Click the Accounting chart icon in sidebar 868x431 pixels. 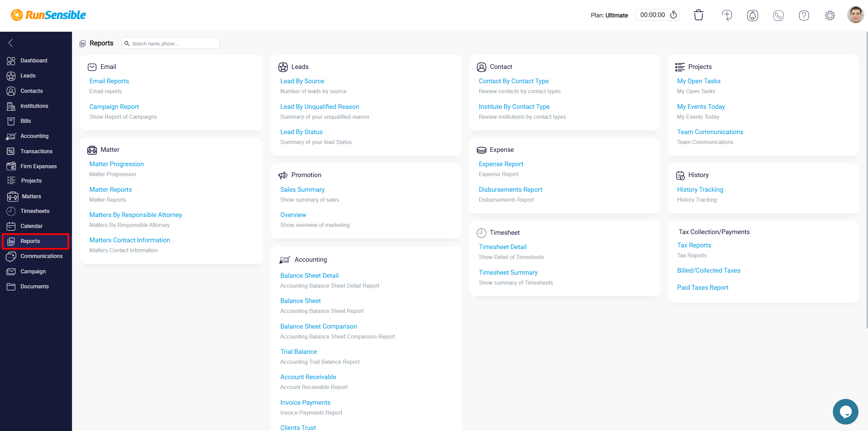[11, 136]
